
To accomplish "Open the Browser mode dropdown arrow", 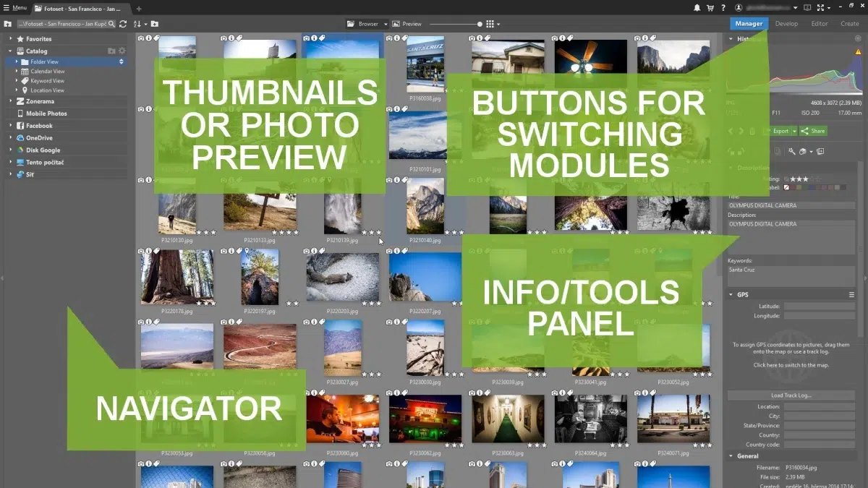I will click(386, 24).
